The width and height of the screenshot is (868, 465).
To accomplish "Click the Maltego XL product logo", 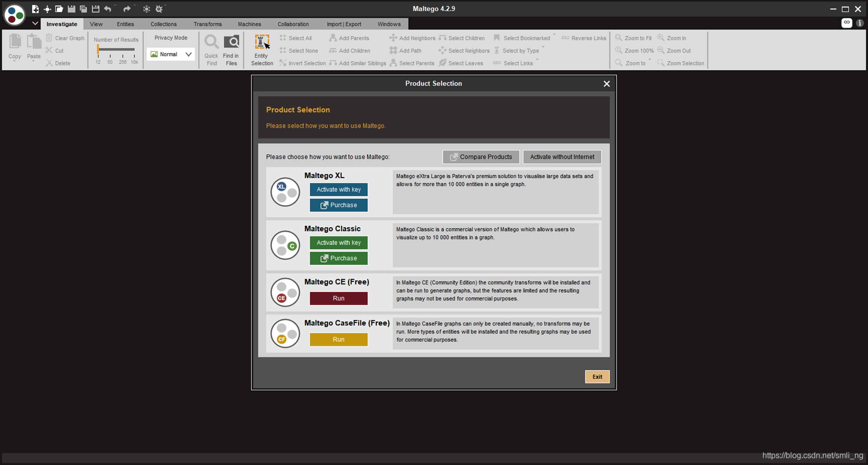I will [x=285, y=192].
